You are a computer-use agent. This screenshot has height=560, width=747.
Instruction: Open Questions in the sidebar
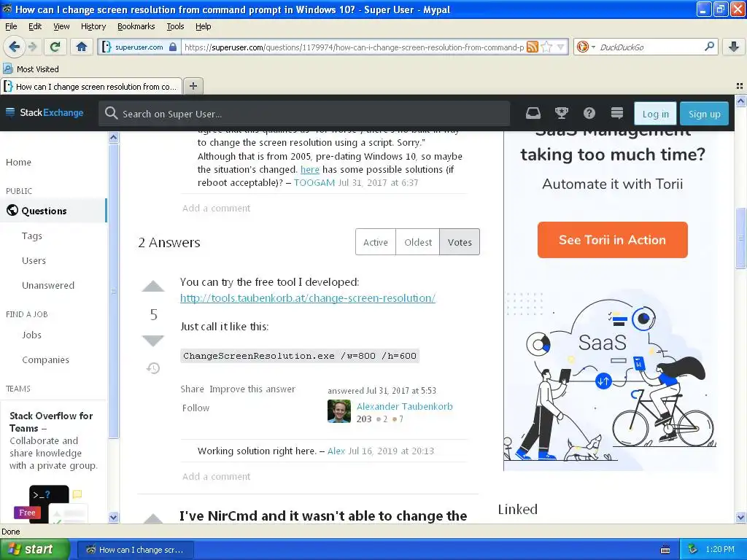point(53,211)
